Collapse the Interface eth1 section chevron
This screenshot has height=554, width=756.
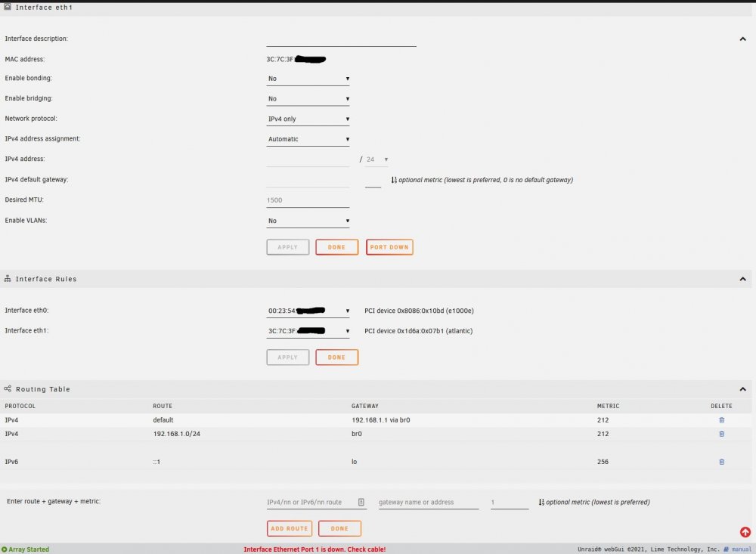[x=742, y=39]
